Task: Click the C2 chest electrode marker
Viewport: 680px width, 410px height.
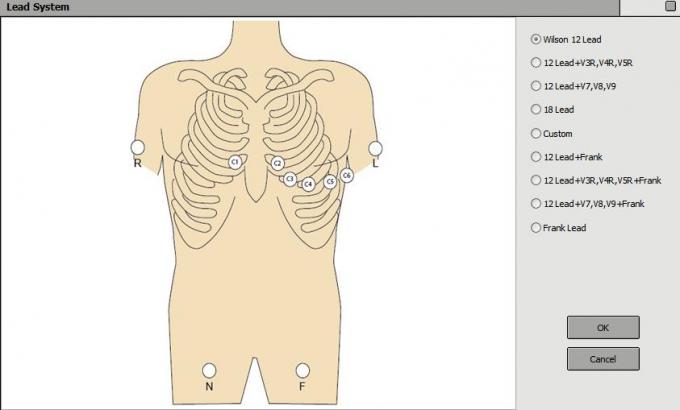Action: (x=278, y=164)
